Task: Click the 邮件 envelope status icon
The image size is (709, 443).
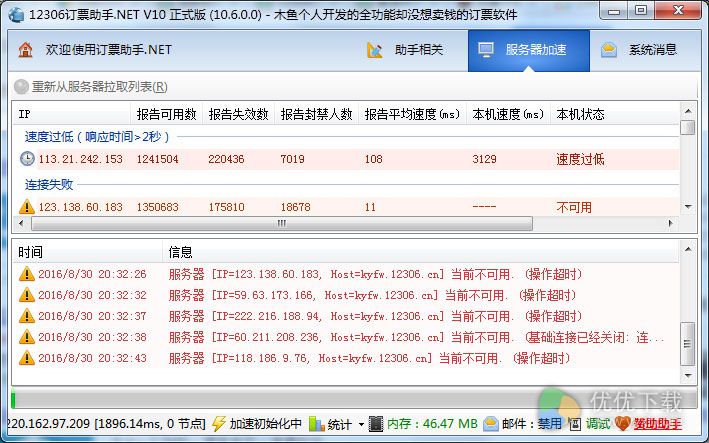Action: tap(491, 424)
